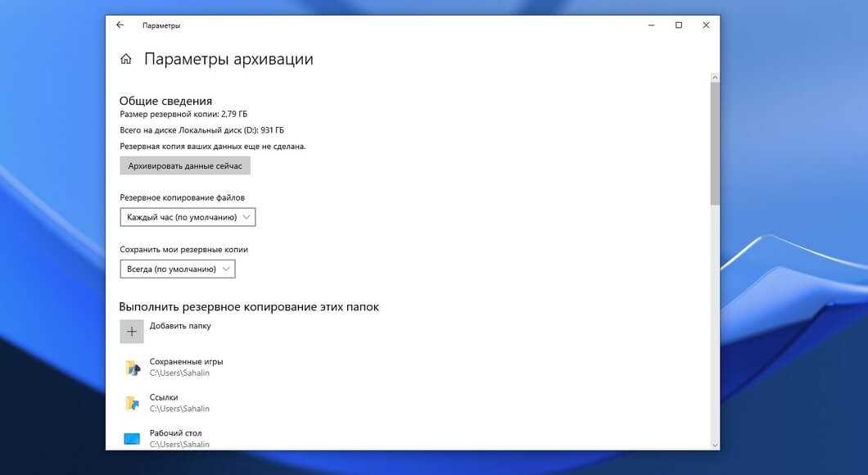Click the scrollbar down arrow
Viewport: 868px width, 475px height.
(715, 445)
